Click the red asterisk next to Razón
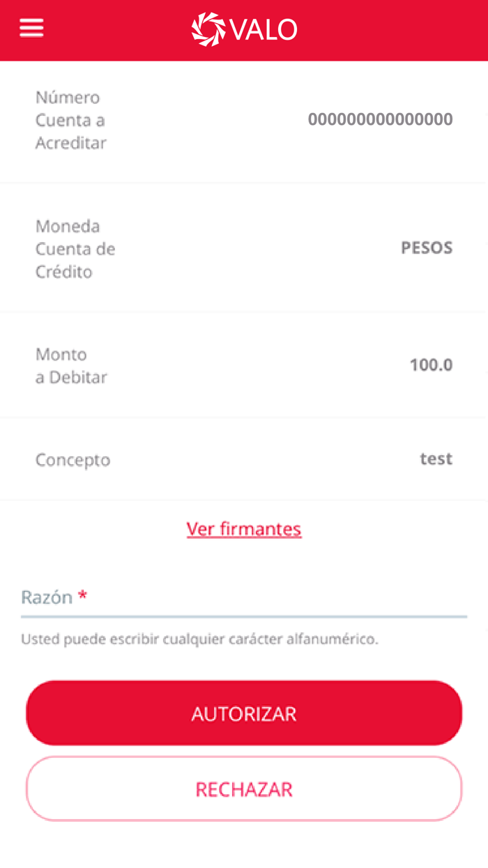 pyautogui.click(x=83, y=594)
